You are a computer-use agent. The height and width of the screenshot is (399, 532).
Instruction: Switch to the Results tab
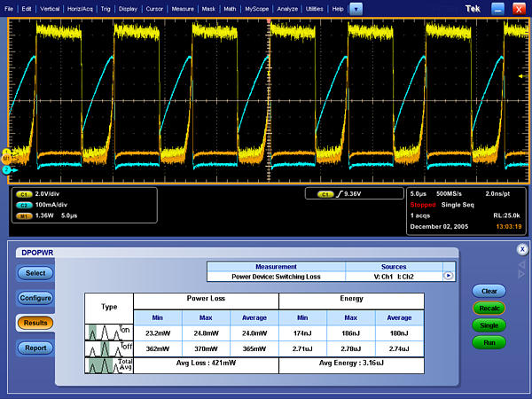click(35, 323)
